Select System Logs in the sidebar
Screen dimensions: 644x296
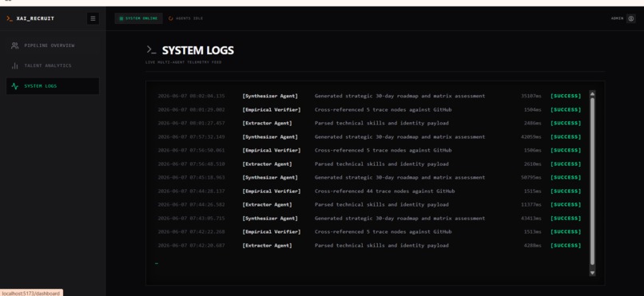53,86
